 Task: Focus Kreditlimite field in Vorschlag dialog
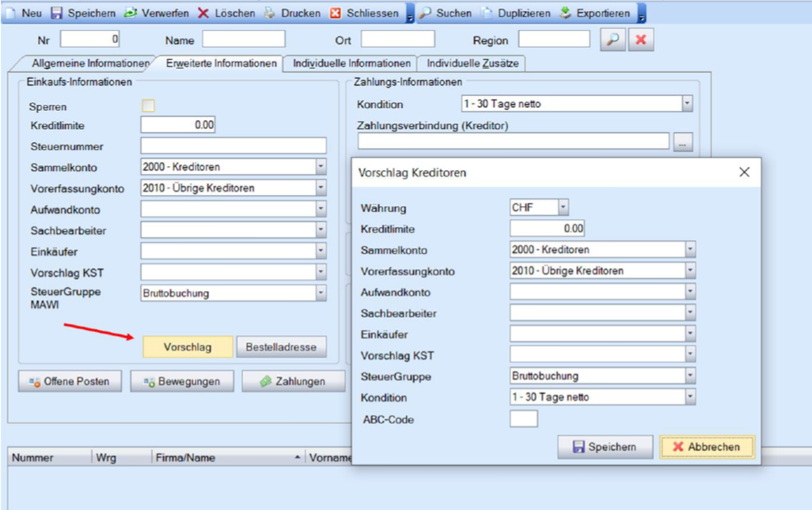tap(548, 228)
